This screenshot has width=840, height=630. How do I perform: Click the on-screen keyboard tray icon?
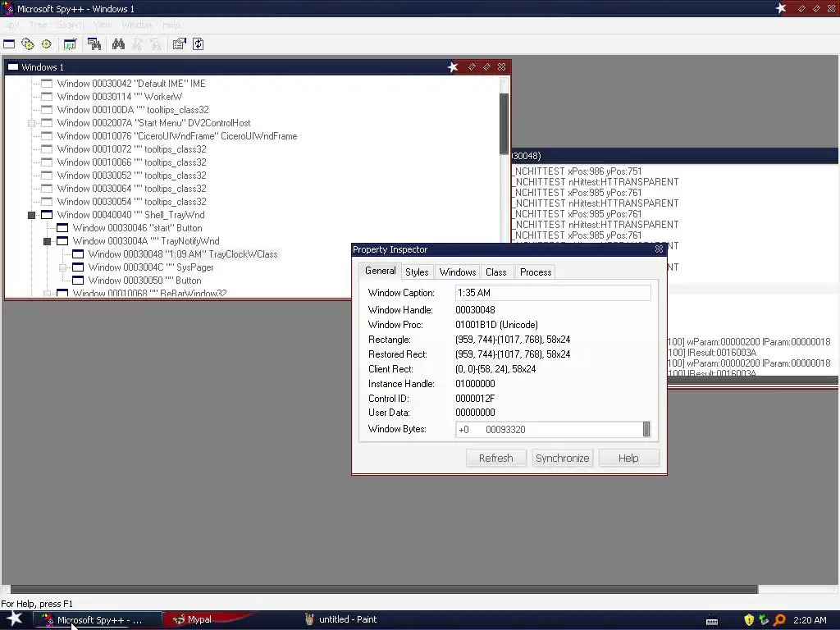[x=712, y=621]
